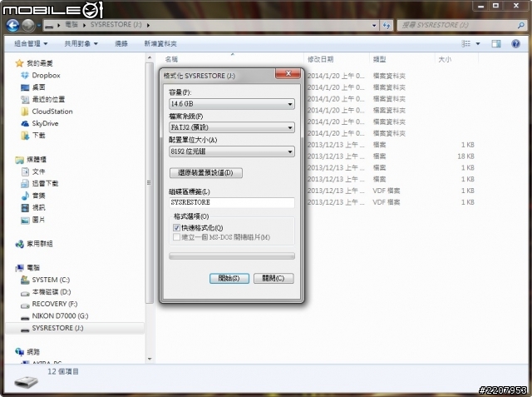Viewport: 532px width, 397px height.
Task: Click the 開始(S) start button
Action: click(x=229, y=278)
